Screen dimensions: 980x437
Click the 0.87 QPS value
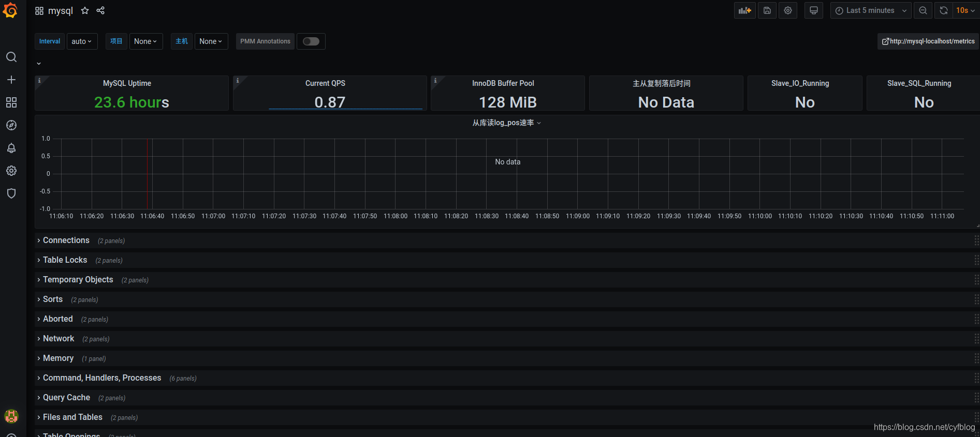tap(330, 102)
